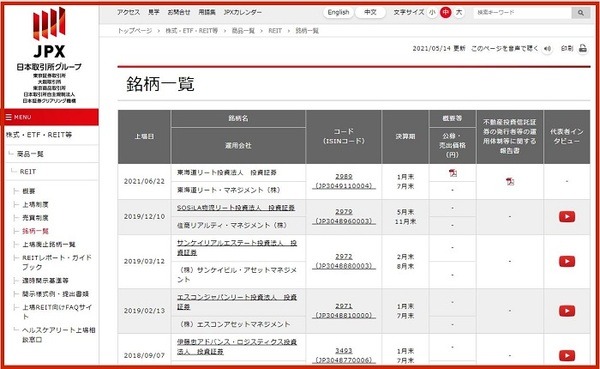The image size is (600, 369).
Task: Select small font size 小
Action: pos(432,13)
